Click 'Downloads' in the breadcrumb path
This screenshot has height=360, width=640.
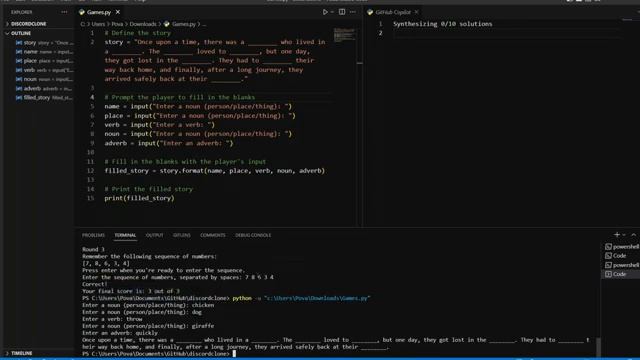(x=143, y=24)
